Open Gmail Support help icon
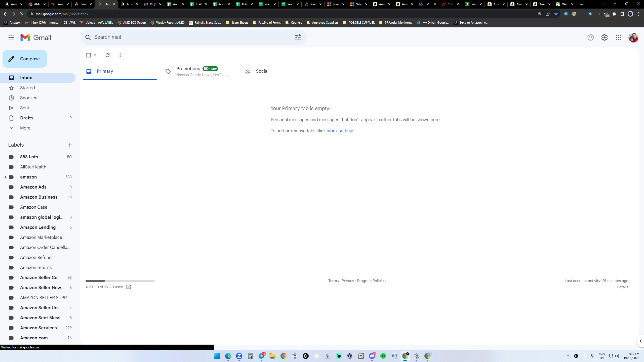 point(590,37)
